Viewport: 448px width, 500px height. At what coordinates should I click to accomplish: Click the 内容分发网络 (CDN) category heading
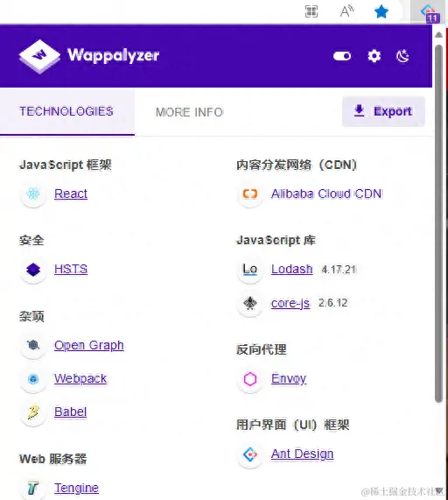[x=297, y=165]
